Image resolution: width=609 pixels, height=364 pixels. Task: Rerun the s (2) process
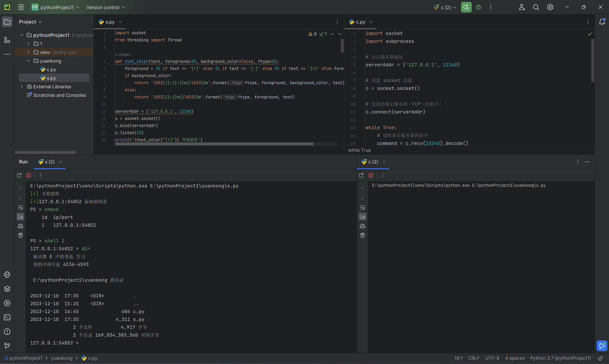pyautogui.click(x=19, y=175)
